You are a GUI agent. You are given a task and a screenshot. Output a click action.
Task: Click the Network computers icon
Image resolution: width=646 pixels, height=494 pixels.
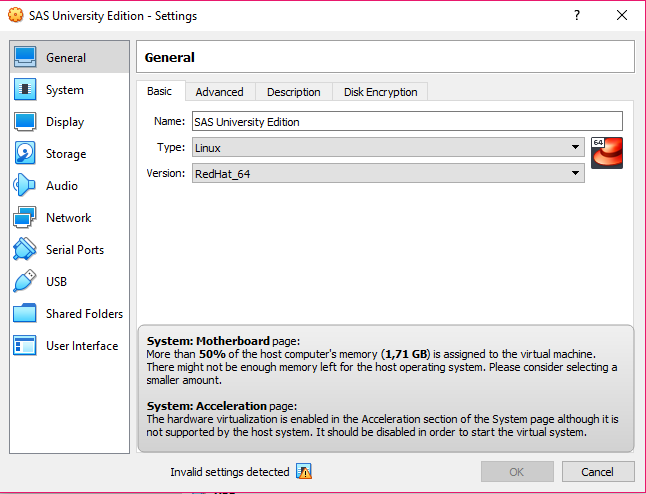click(25, 217)
